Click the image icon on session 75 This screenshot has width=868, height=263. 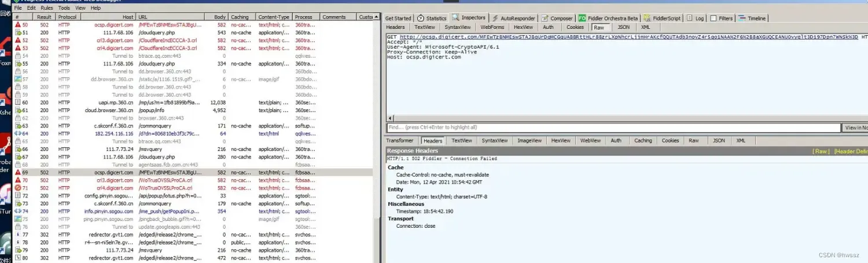tap(17, 219)
